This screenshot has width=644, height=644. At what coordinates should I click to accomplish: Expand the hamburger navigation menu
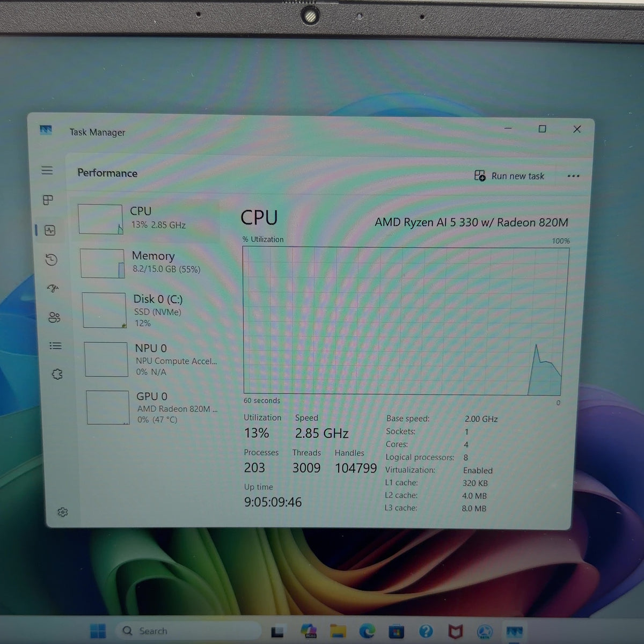47,170
